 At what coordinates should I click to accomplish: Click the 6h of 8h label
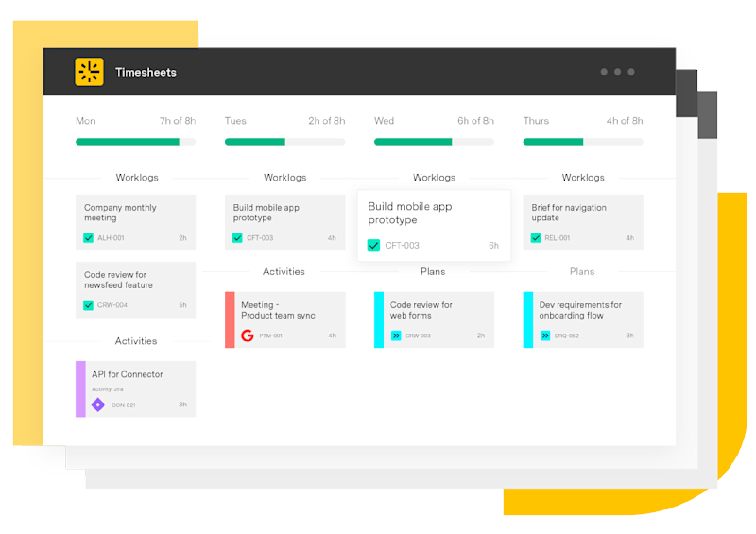coord(476,121)
